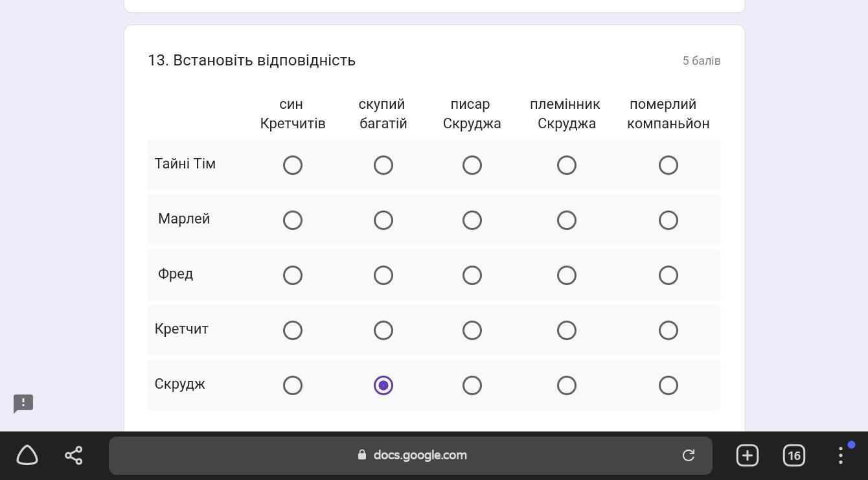Select скупий багатій for Марлей

pyautogui.click(x=383, y=220)
